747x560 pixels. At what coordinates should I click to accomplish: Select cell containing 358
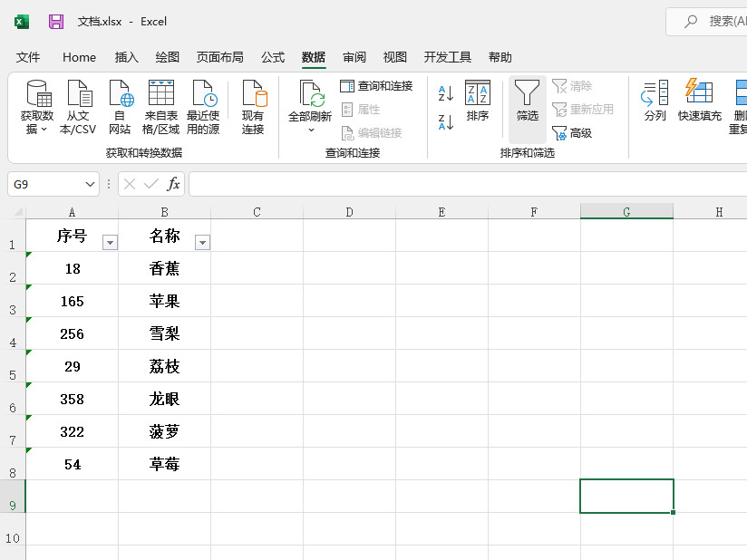(72, 399)
